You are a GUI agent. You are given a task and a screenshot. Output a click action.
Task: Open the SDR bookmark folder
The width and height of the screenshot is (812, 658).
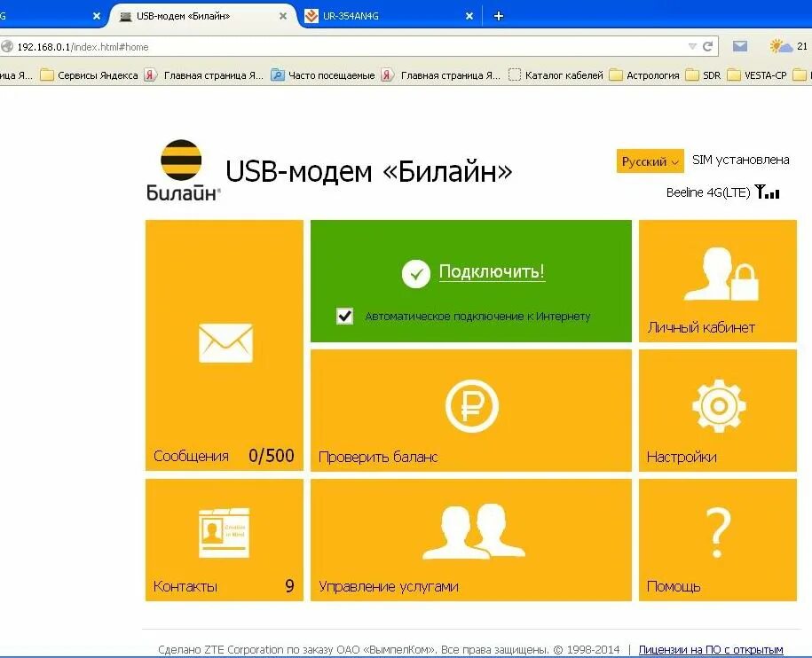703,75
